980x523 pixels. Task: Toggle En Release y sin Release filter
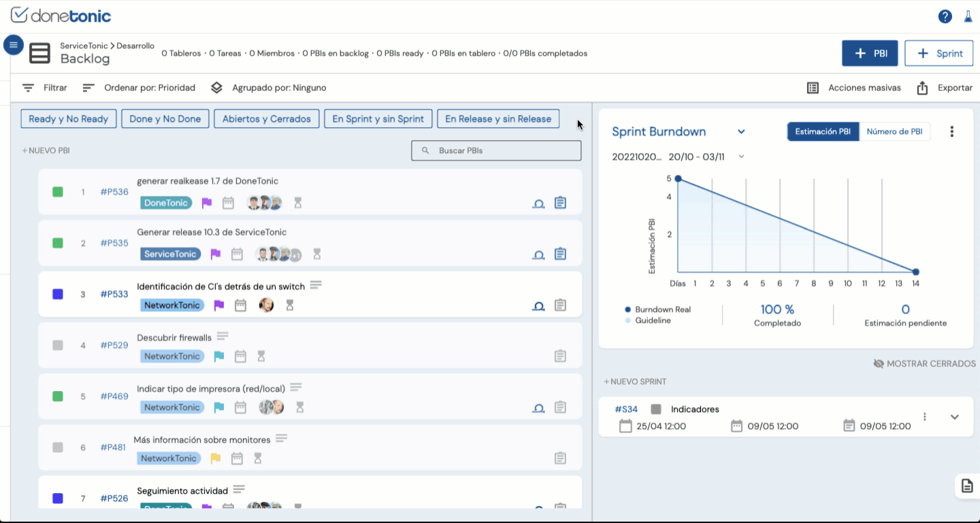pyautogui.click(x=498, y=118)
